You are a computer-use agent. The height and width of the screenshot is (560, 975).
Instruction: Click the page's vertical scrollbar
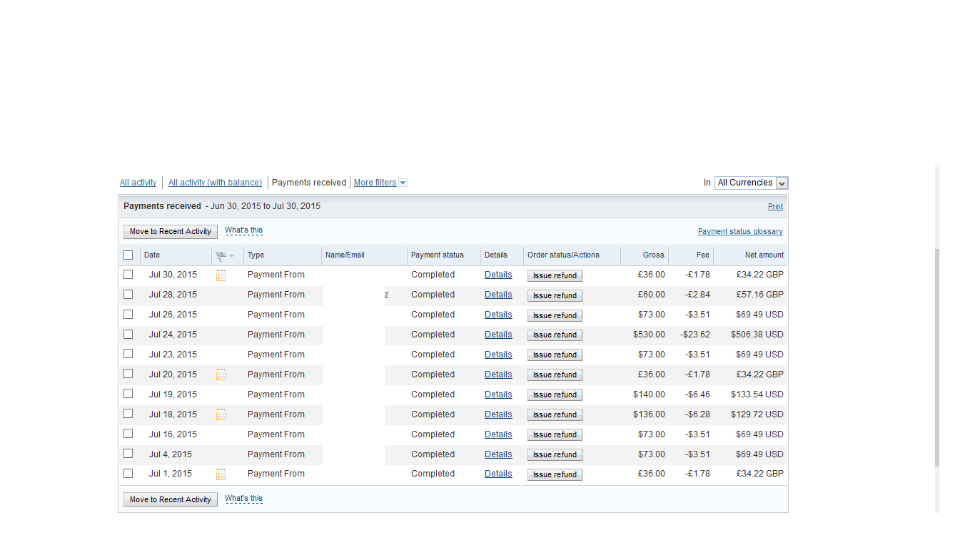click(x=937, y=357)
